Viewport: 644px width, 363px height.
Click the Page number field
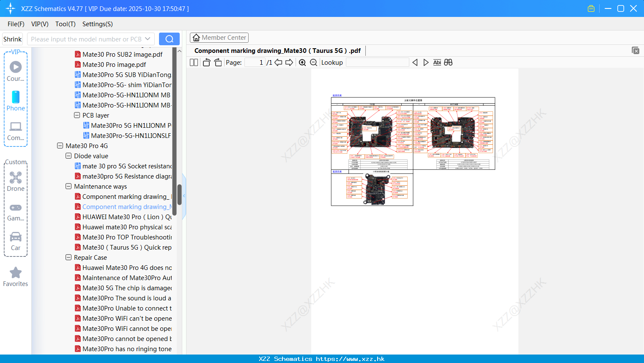click(x=255, y=62)
